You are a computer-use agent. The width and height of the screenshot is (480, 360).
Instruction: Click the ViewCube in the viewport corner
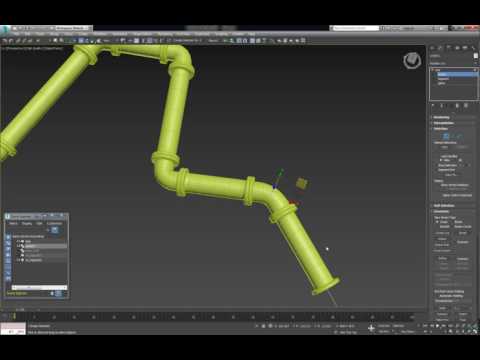(x=412, y=60)
